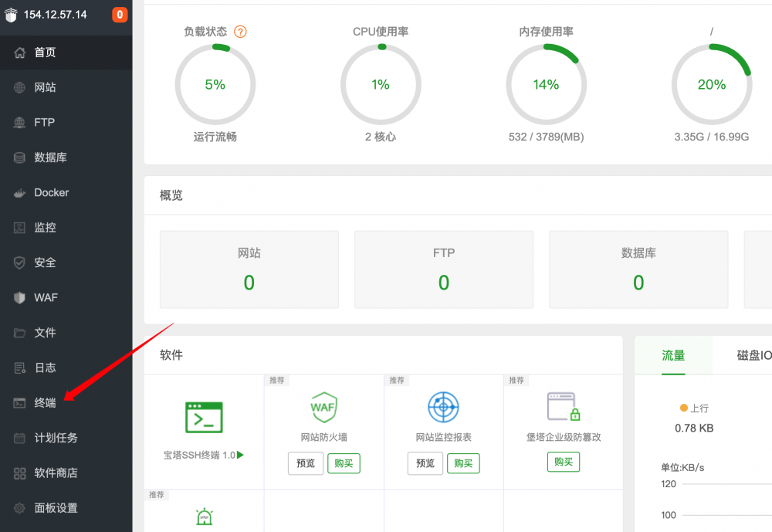Image resolution: width=772 pixels, height=532 pixels.
Task: Click the 网站 overview count card
Action: point(249,269)
